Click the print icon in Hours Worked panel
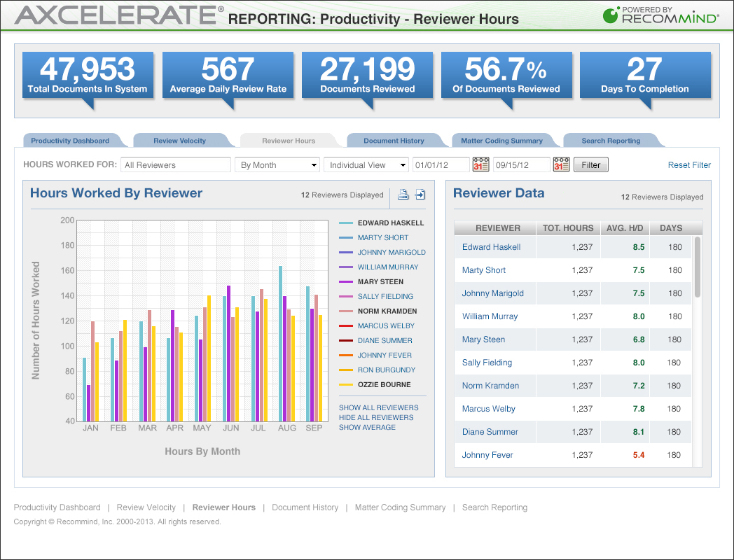The image size is (734, 560). coord(403,195)
